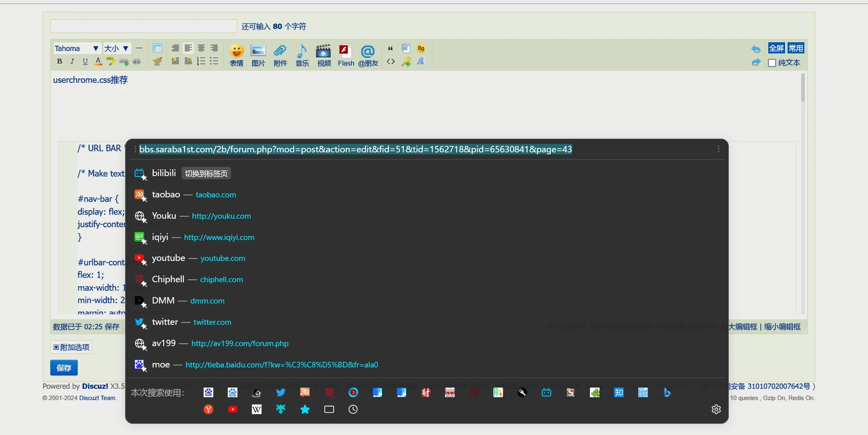Screen dimensions: 868x435
Task: Redo with the right arrow icon
Action: [x=756, y=62]
